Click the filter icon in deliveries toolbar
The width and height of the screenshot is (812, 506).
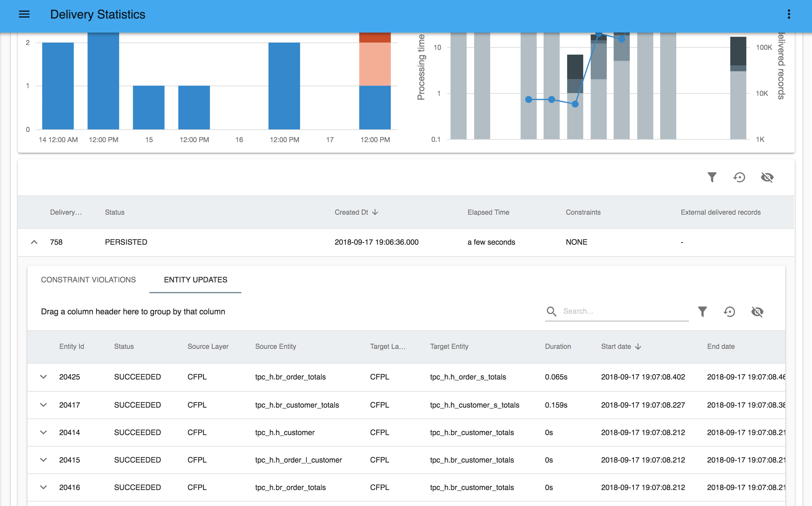tap(712, 177)
